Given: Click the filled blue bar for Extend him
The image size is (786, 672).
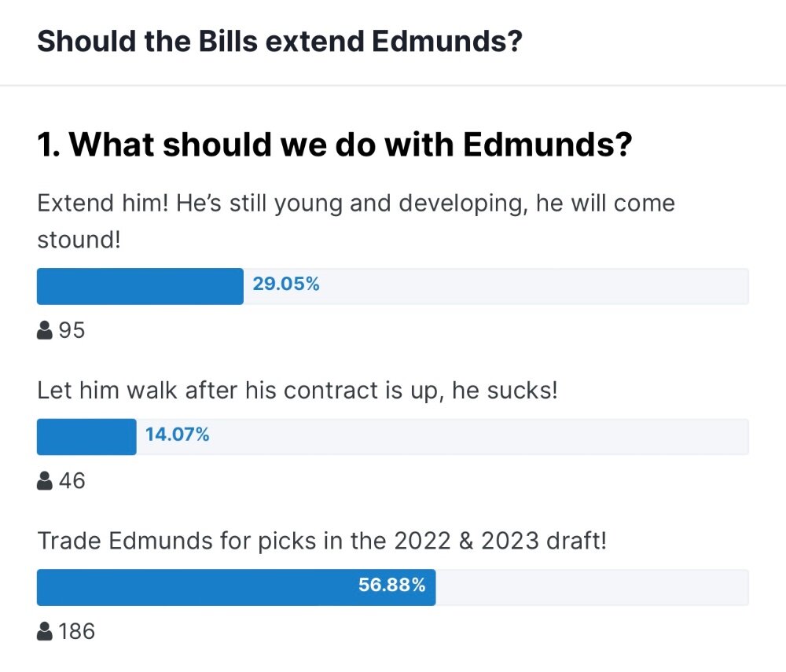Looking at the screenshot, I should pos(141,286).
